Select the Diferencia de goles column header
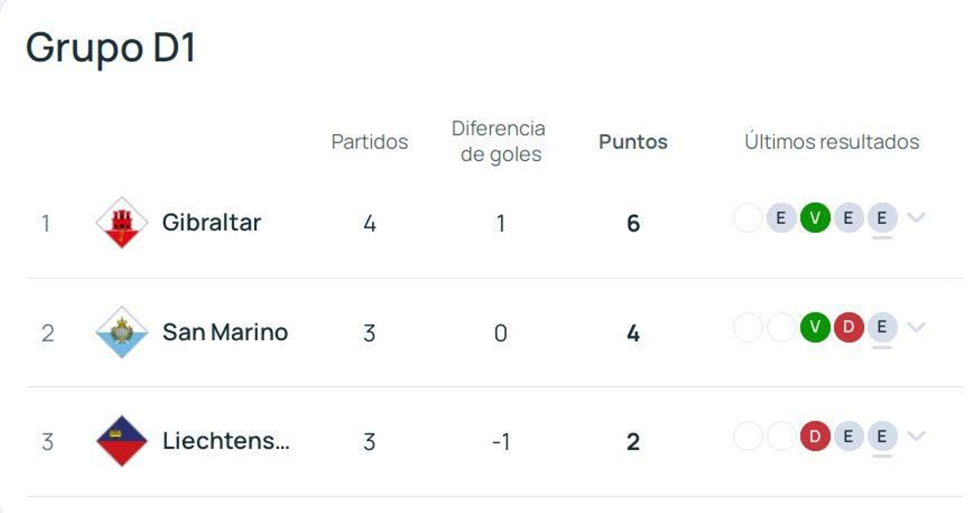 498,141
